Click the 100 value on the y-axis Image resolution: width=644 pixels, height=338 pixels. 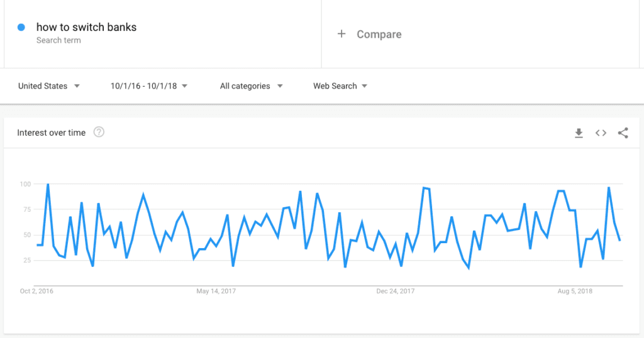pyautogui.click(x=25, y=184)
